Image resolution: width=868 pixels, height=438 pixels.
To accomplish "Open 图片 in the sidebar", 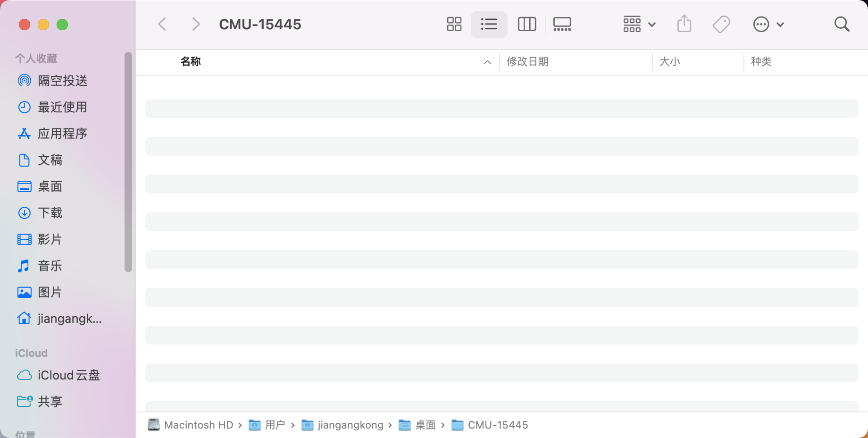I will (x=50, y=292).
